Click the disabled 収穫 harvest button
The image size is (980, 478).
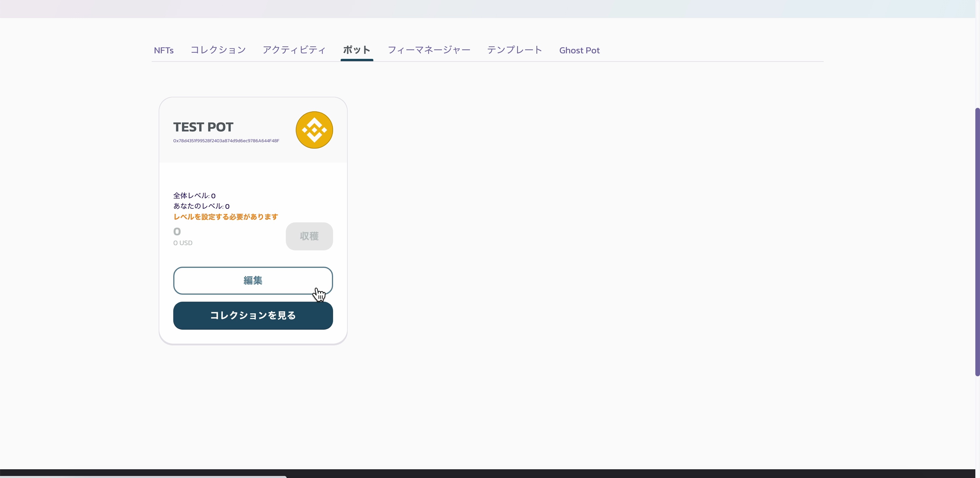tap(309, 236)
